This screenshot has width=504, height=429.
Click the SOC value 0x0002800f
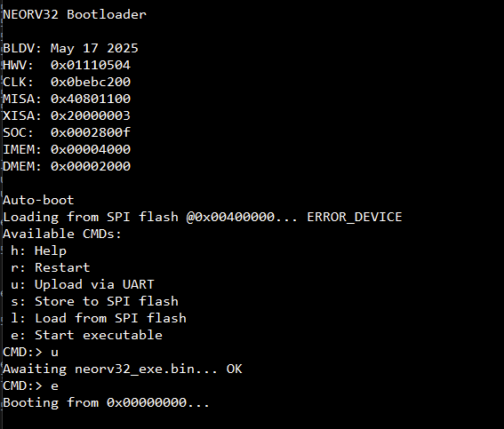click(x=91, y=132)
